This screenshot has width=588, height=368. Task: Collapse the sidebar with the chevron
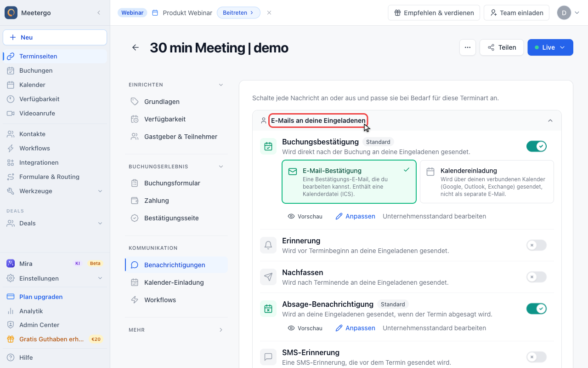[99, 13]
